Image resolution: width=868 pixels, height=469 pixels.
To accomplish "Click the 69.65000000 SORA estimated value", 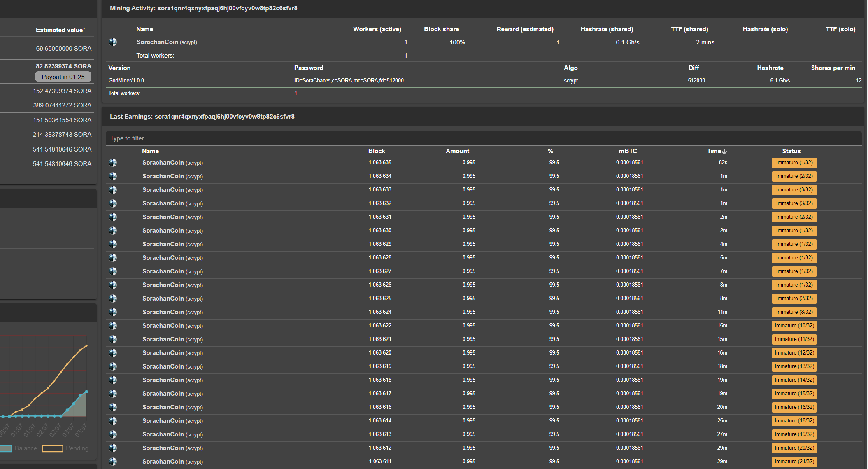I will click(x=64, y=49).
